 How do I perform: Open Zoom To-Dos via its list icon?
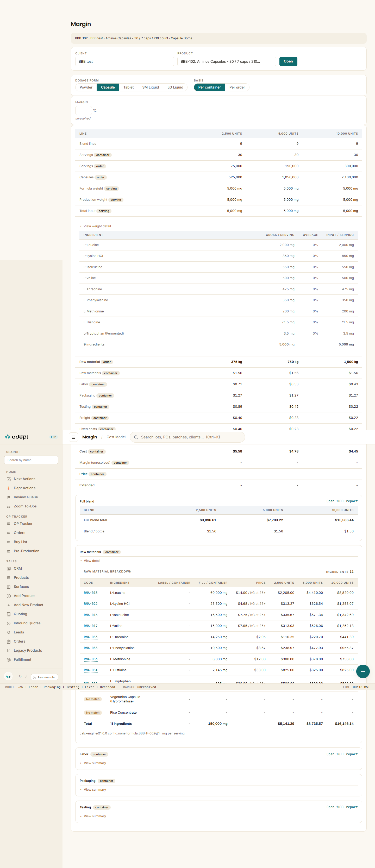coord(9,506)
